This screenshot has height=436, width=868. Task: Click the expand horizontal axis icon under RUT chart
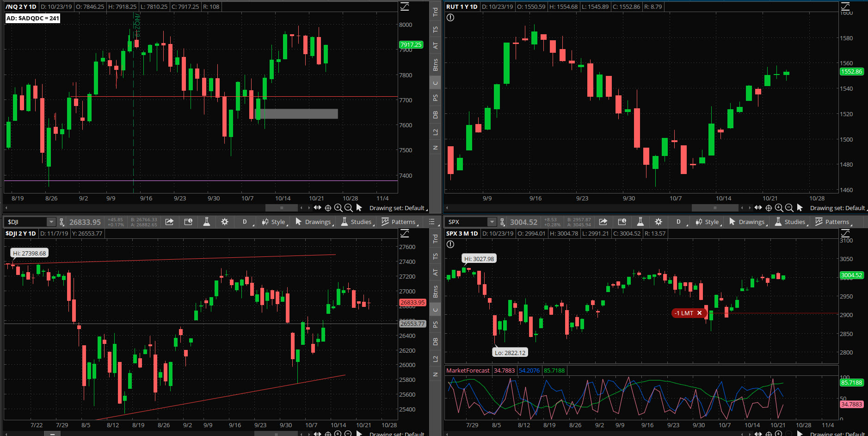point(758,208)
